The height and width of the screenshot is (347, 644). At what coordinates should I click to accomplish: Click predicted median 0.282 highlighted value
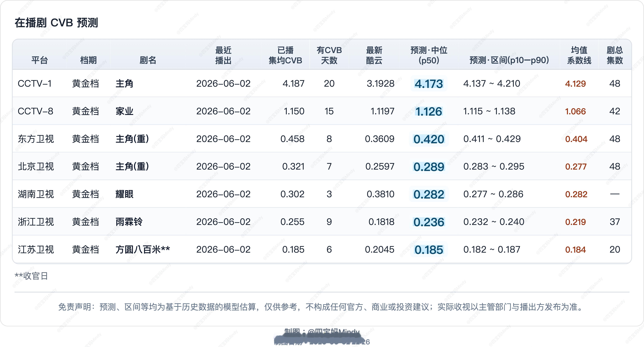[x=429, y=195]
